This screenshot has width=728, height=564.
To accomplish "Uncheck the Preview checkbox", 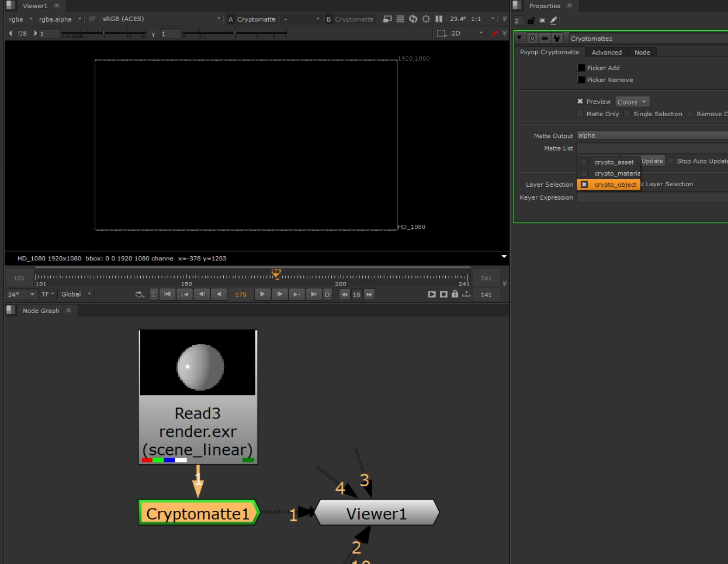I will point(580,102).
